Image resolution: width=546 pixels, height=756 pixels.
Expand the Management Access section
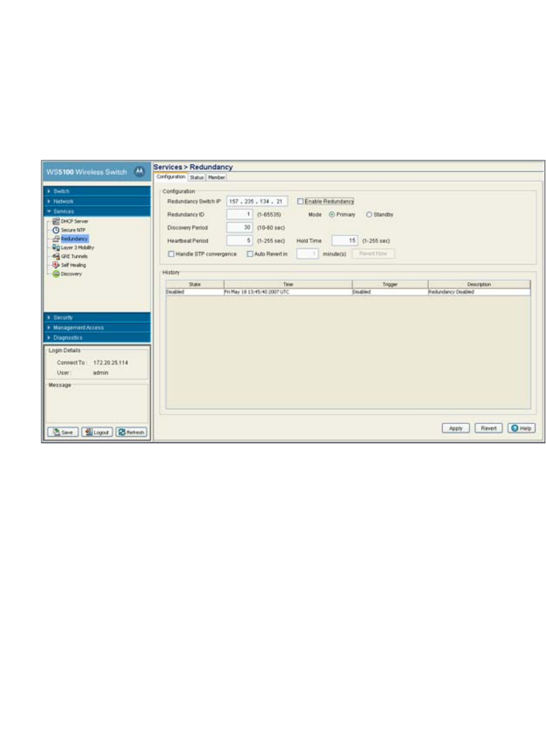coord(97,328)
